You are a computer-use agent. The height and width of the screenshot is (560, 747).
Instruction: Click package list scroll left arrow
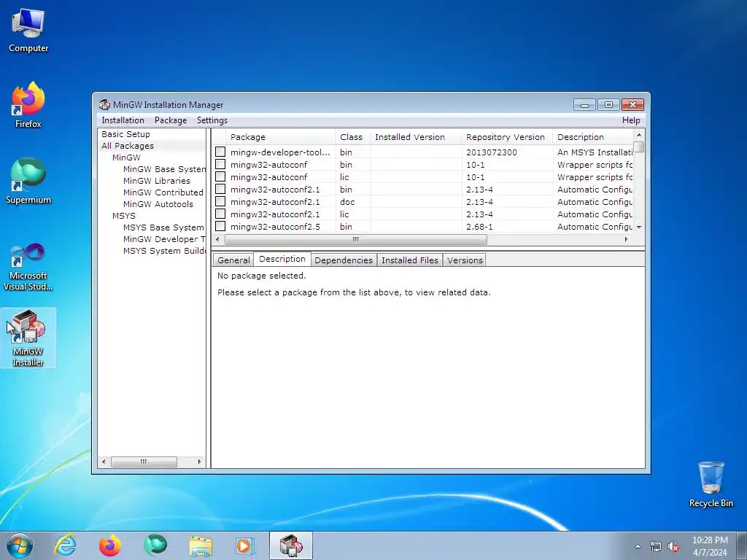(x=217, y=239)
